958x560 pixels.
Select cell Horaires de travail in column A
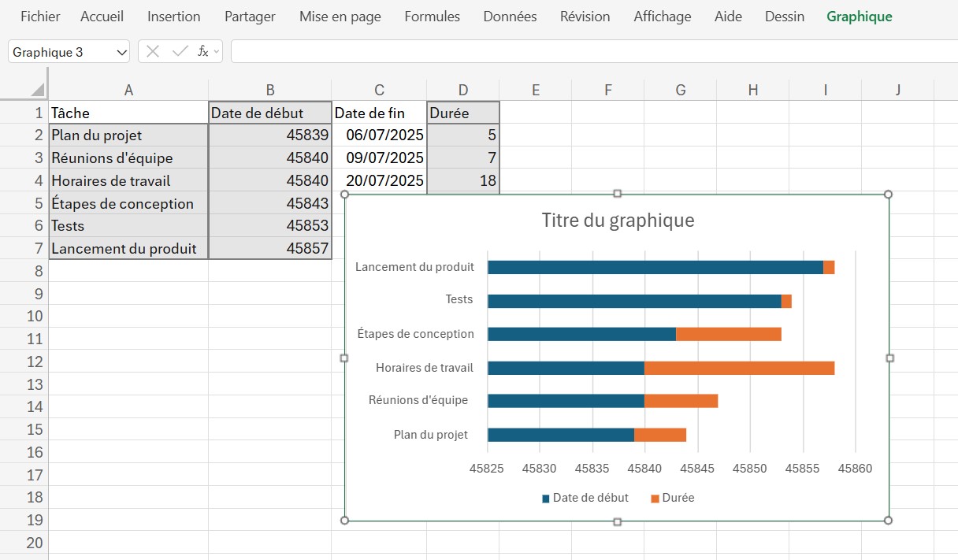click(128, 180)
